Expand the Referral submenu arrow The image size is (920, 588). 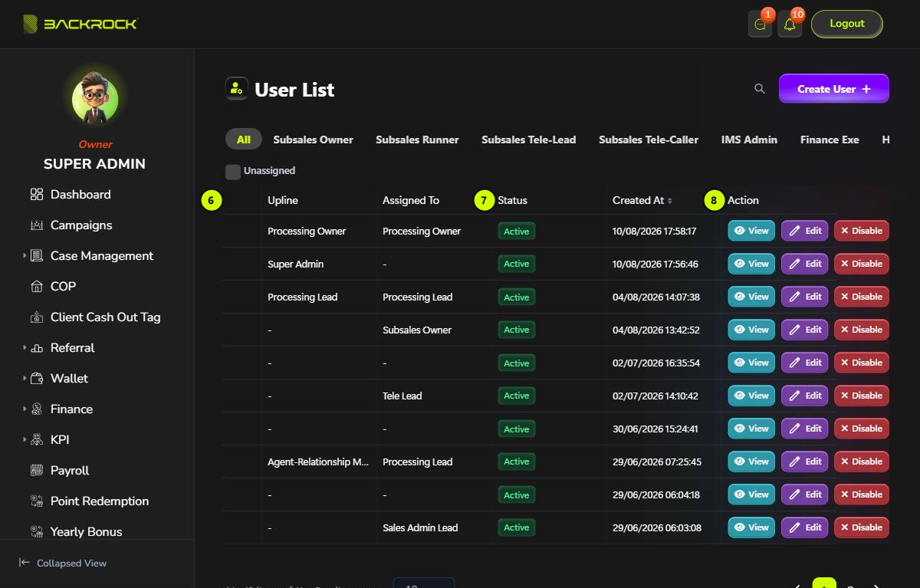click(25, 348)
